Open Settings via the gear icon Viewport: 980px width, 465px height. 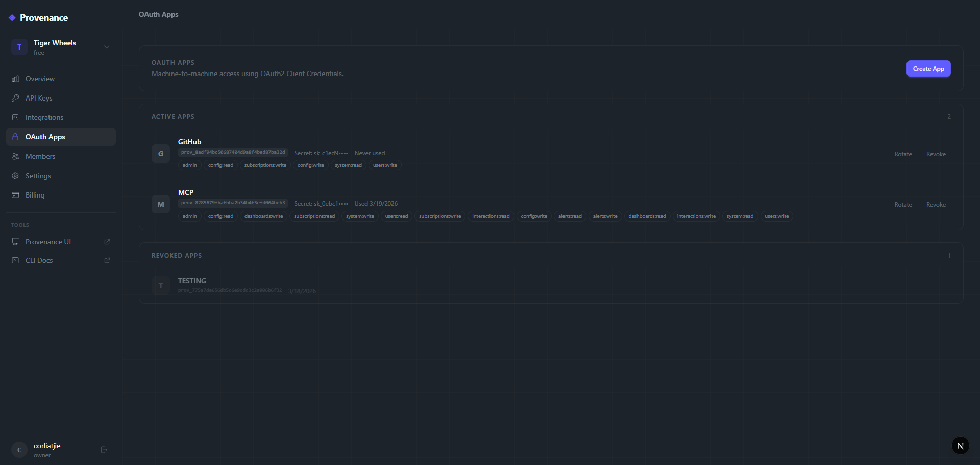coord(16,176)
